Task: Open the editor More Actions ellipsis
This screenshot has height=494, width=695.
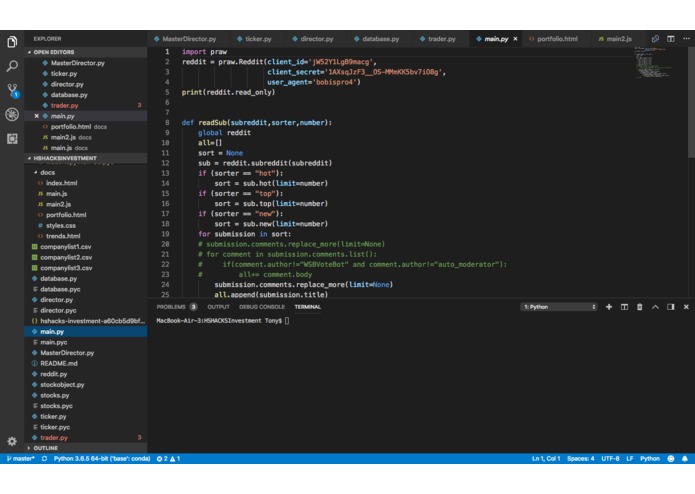Action: click(686, 39)
